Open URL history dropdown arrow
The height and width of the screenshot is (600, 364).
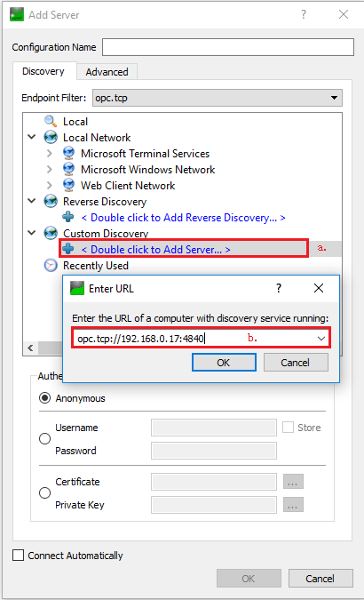click(x=321, y=339)
